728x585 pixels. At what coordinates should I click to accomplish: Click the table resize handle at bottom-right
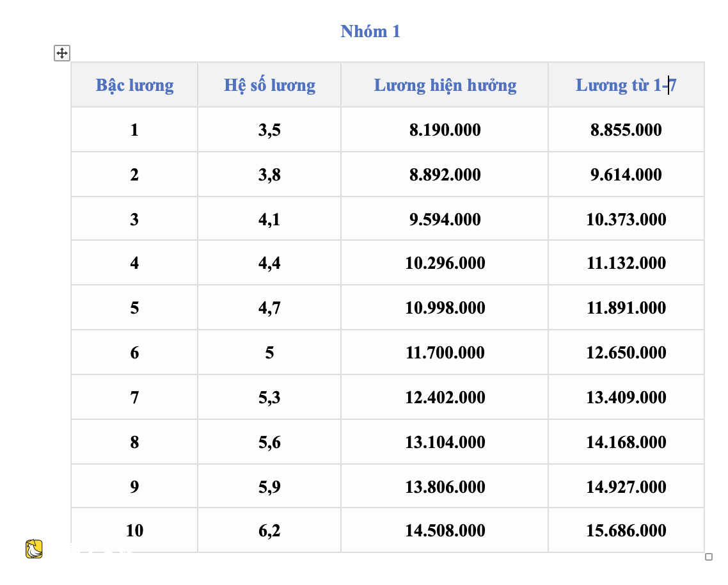tap(709, 557)
